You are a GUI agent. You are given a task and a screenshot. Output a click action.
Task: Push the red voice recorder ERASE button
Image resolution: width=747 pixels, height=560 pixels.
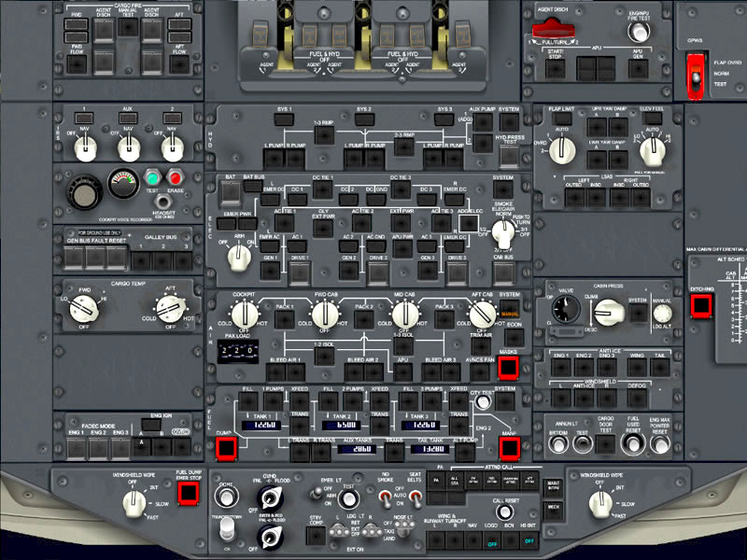pyautogui.click(x=175, y=178)
